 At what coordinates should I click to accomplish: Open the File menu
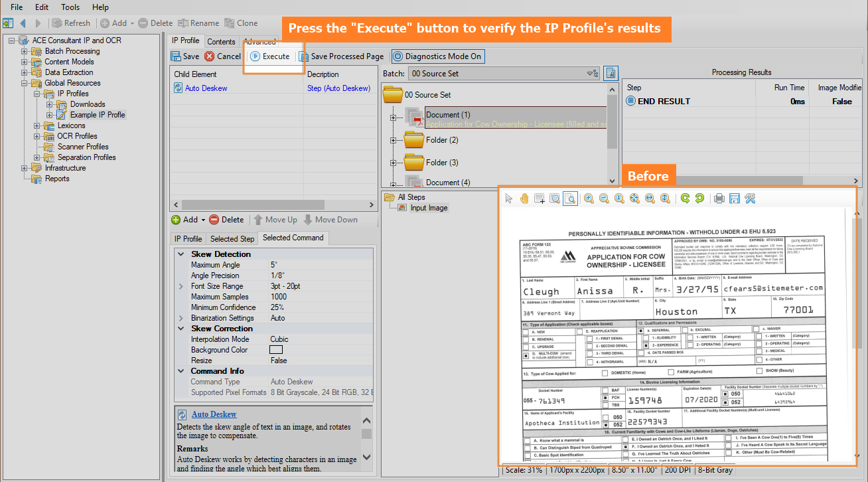tap(17, 7)
